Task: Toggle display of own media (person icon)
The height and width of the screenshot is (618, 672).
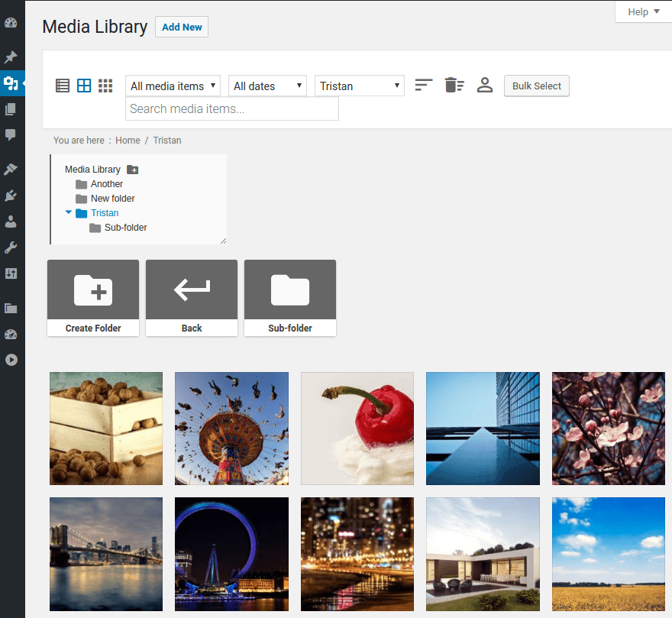Action: click(485, 85)
